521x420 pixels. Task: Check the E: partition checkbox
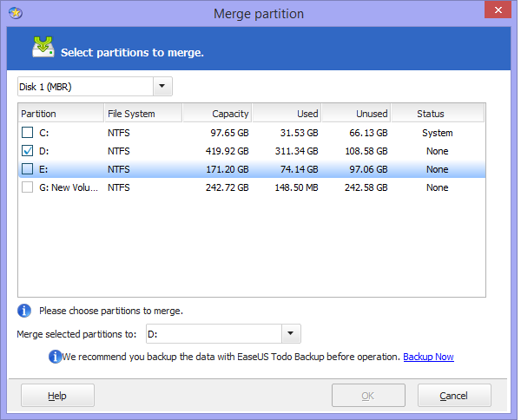[27, 169]
